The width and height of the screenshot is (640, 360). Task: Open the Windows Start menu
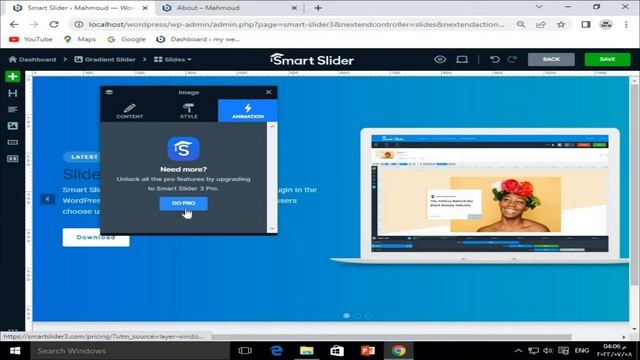click(x=15, y=351)
